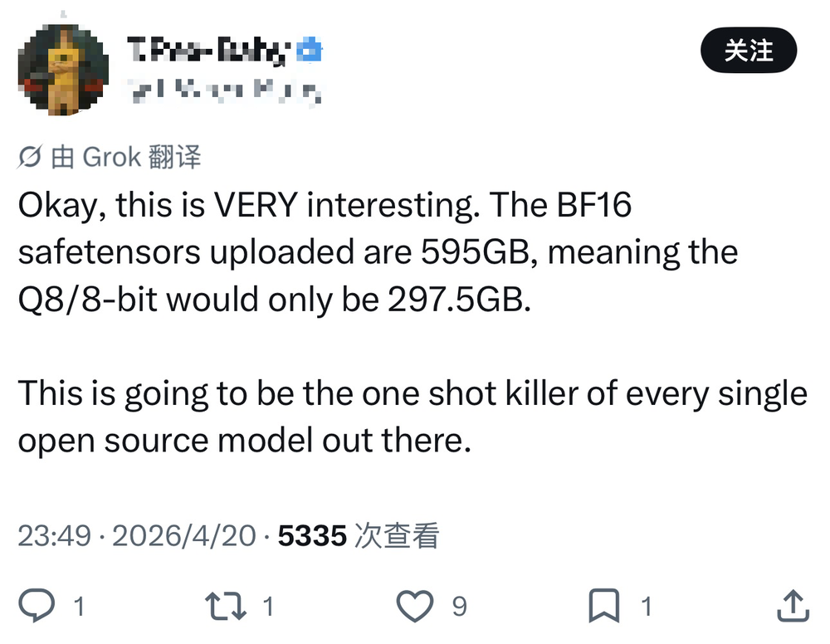The width and height of the screenshot is (830, 644).
Task: Click the blue verified badge
Action: (x=310, y=51)
